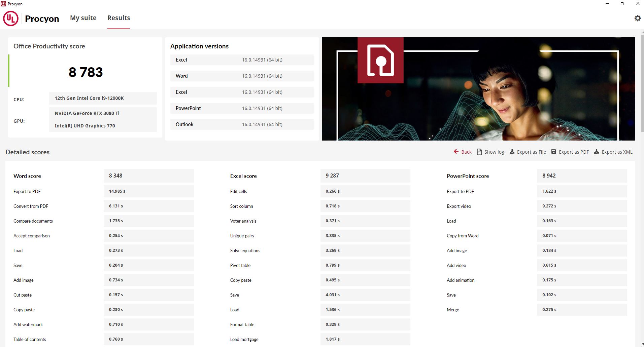Click the Word score value 8 348

(149, 176)
